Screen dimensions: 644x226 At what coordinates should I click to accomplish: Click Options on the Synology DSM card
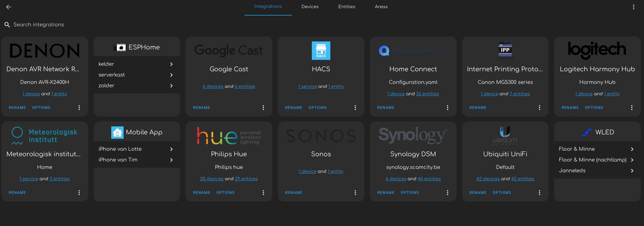click(410, 193)
